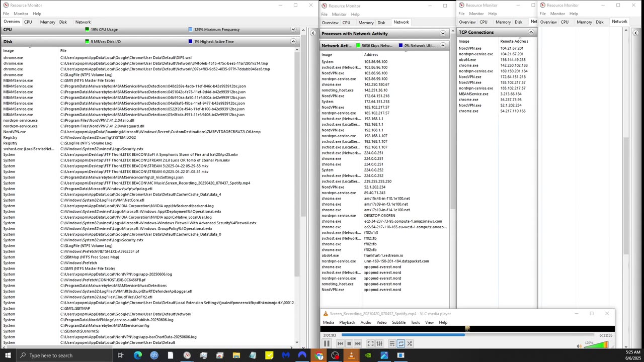Stop playback in VLC media player

(x=349, y=344)
